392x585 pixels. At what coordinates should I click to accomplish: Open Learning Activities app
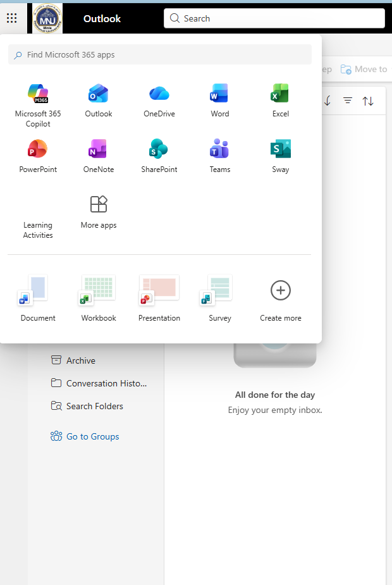[38, 218]
